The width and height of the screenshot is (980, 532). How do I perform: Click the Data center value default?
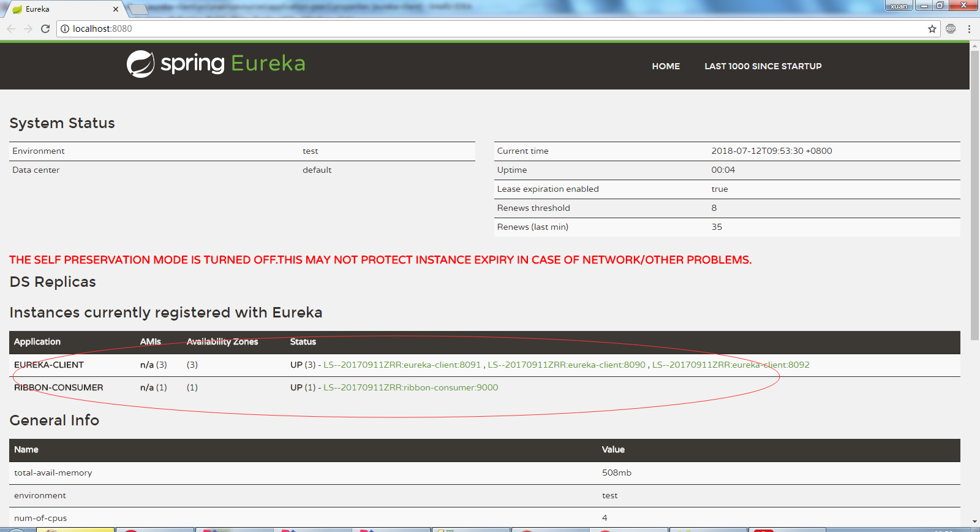click(317, 170)
